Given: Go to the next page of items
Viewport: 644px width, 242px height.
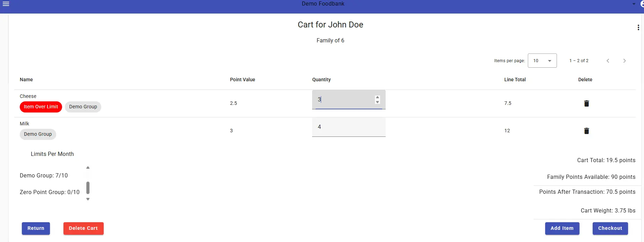Looking at the screenshot, I should [624, 61].
